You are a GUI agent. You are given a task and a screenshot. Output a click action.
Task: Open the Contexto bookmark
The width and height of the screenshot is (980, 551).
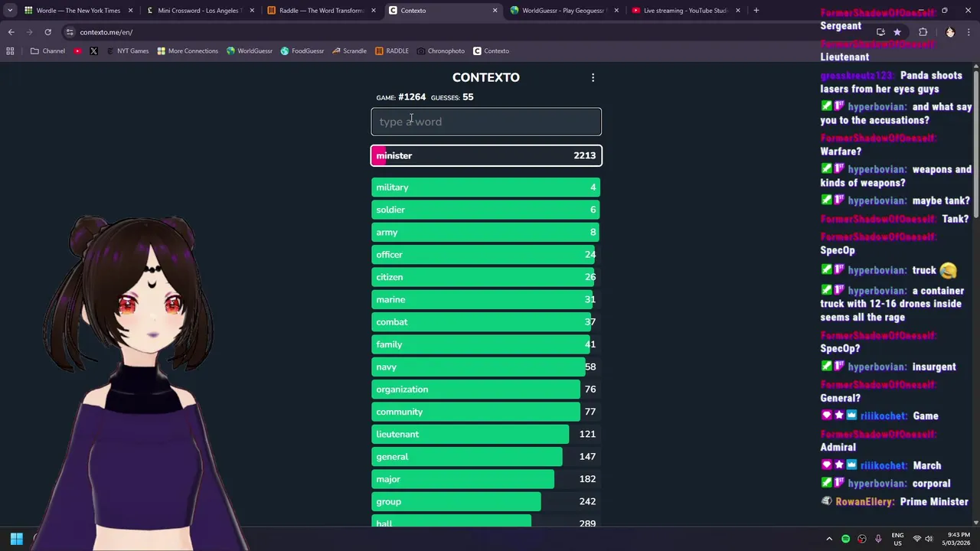click(x=491, y=51)
